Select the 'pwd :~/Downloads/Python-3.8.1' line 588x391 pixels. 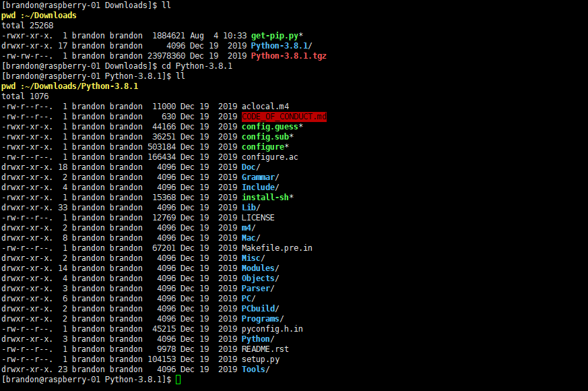point(70,86)
